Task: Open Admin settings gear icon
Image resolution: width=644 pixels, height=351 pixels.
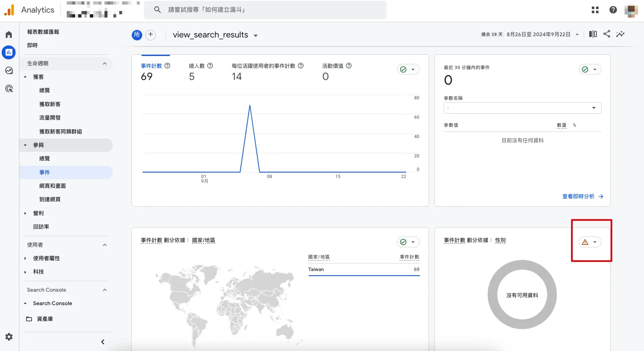Action: coord(9,337)
